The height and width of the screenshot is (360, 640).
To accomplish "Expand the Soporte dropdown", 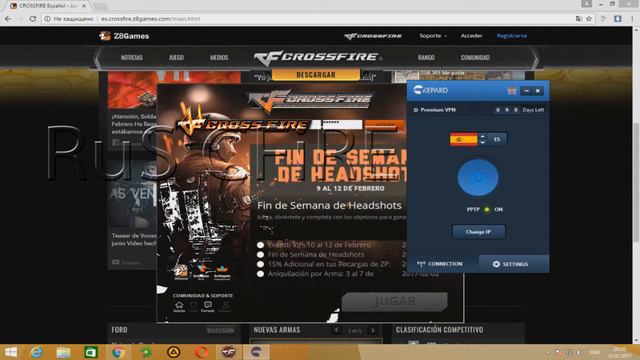I will click(x=433, y=36).
